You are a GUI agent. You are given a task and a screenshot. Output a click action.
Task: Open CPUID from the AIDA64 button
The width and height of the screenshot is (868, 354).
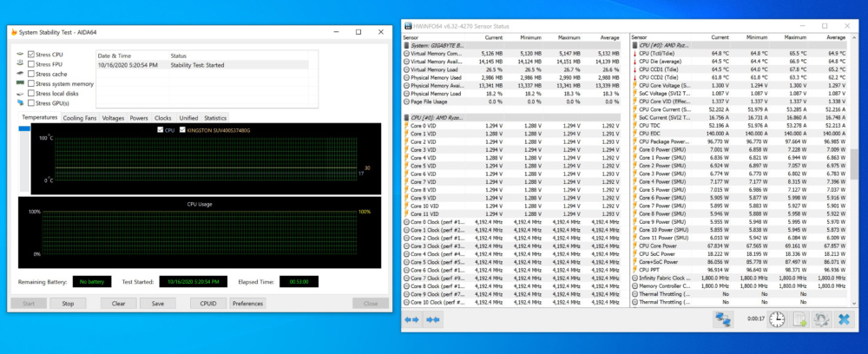tap(208, 303)
